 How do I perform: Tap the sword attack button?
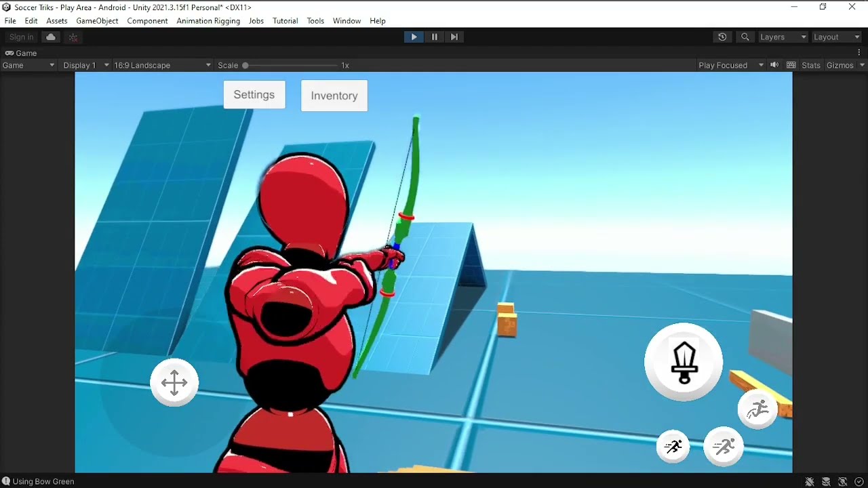pos(684,362)
